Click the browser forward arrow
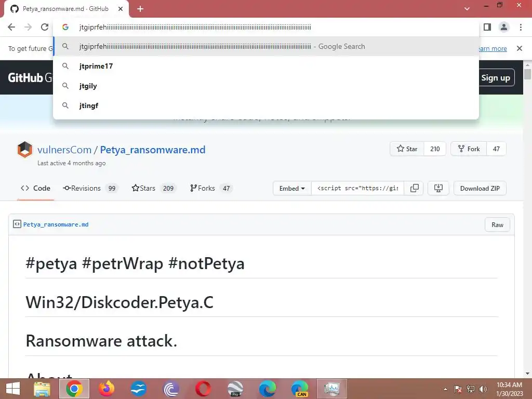 tap(28, 27)
